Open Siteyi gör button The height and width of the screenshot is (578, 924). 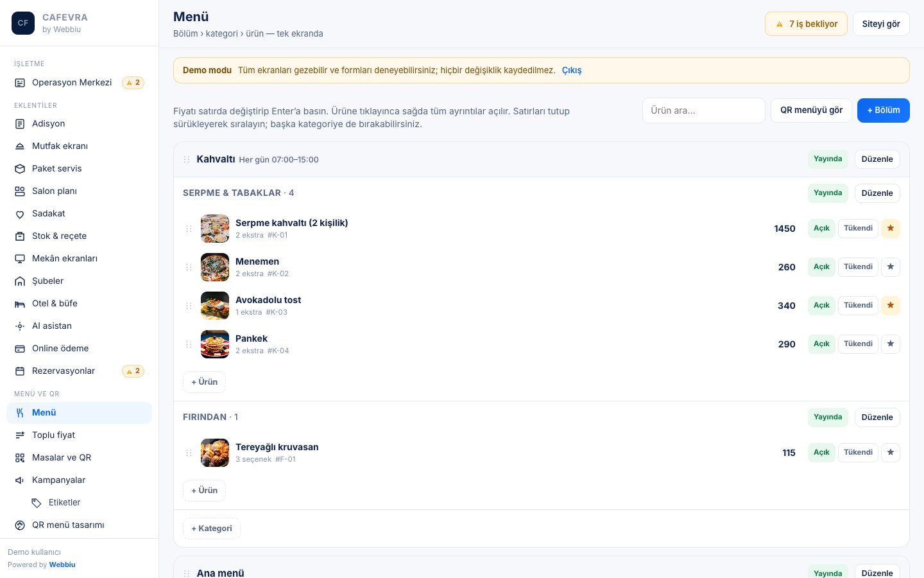point(881,24)
